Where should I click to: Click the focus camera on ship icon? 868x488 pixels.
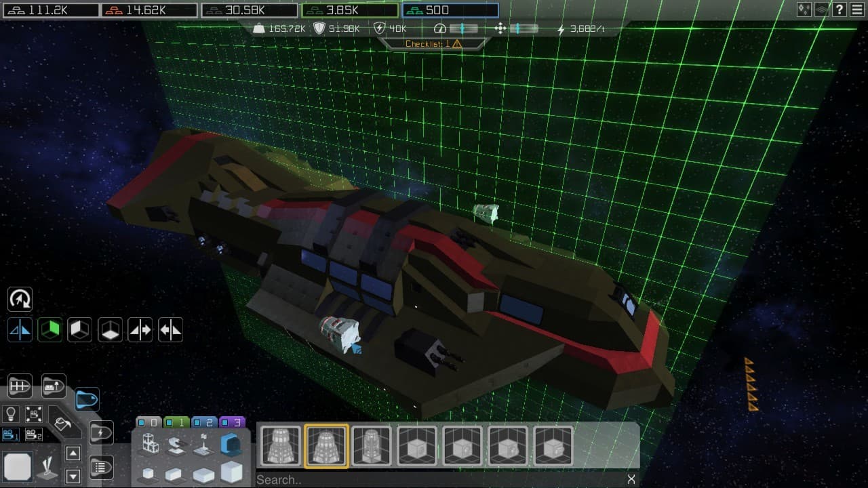pyautogui.click(x=33, y=414)
